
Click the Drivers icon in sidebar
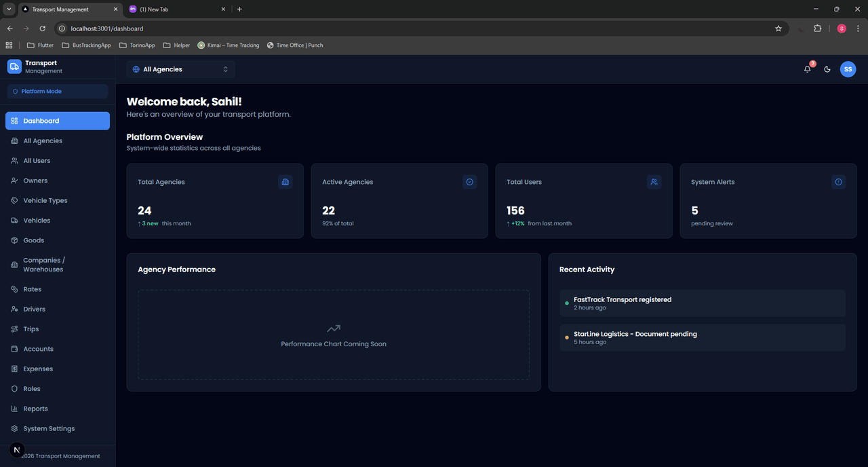pos(15,309)
